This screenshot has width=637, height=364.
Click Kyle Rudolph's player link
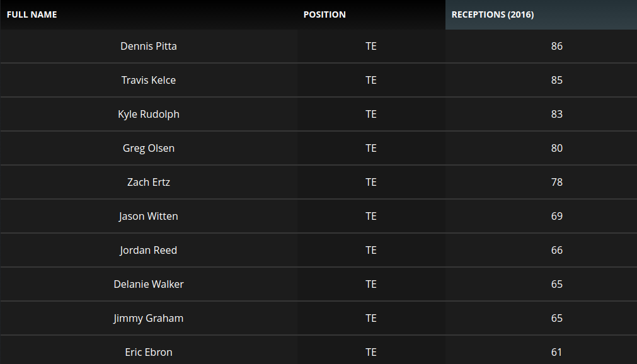tap(148, 114)
